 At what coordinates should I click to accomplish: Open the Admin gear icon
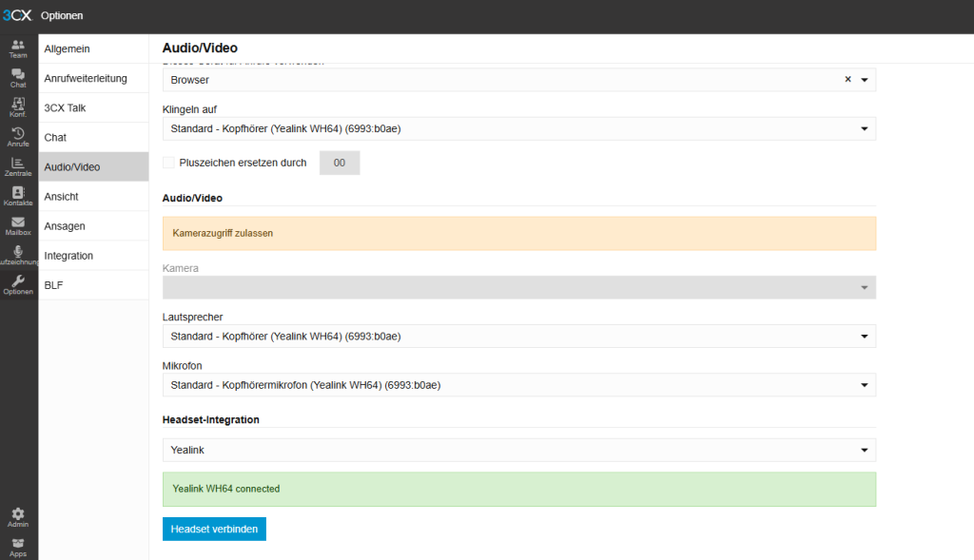[x=18, y=517]
